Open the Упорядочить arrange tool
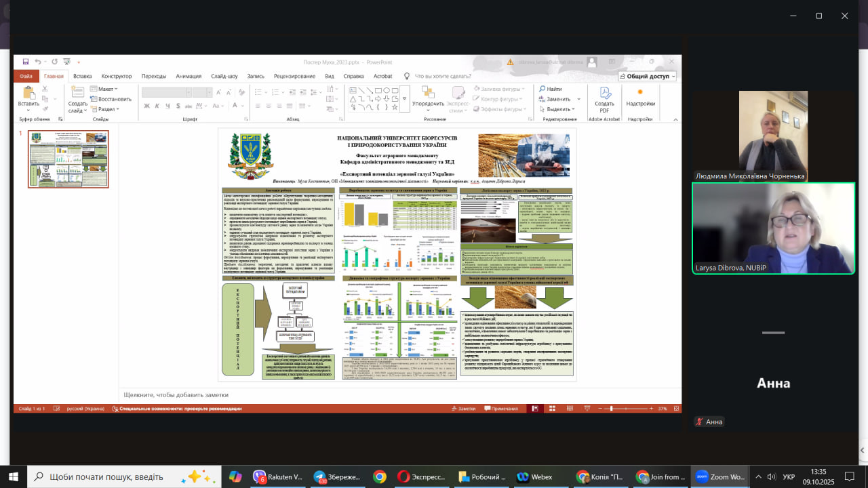 pyautogui.click(x=428, y=96)
